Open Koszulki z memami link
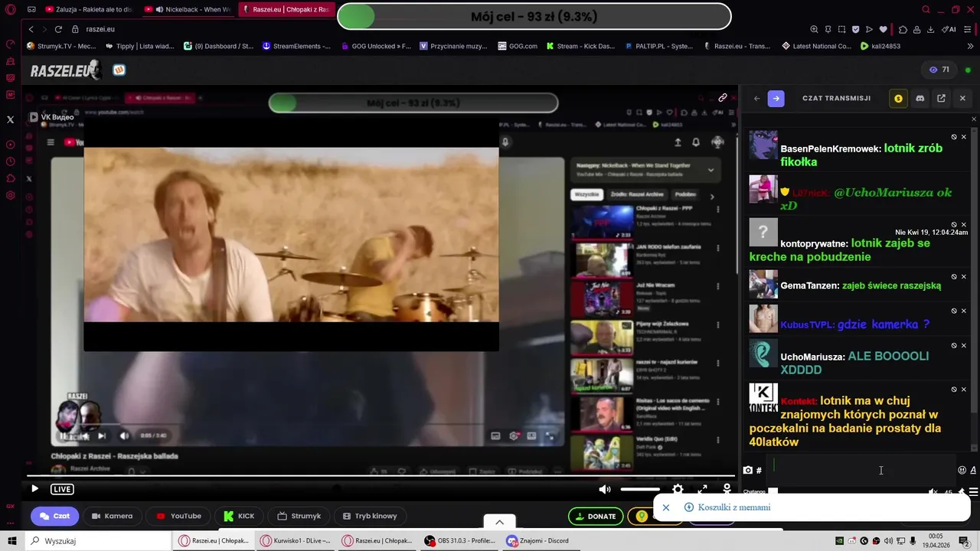 [734, 507]
